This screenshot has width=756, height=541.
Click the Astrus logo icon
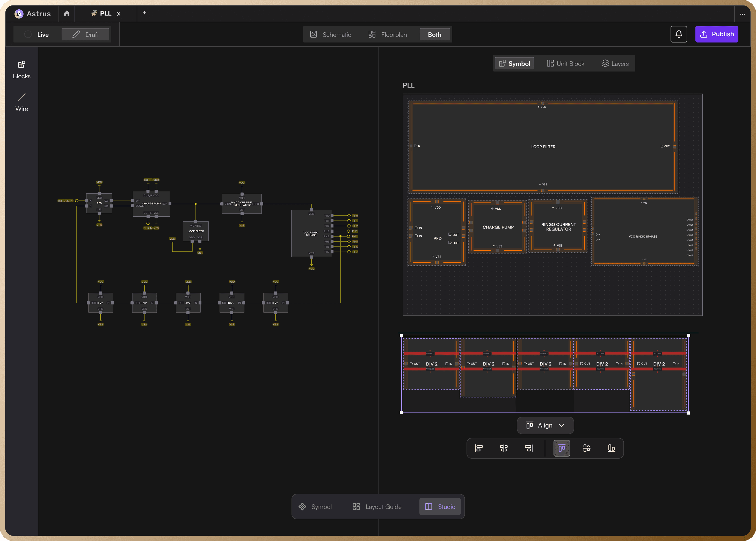[19, 14]
